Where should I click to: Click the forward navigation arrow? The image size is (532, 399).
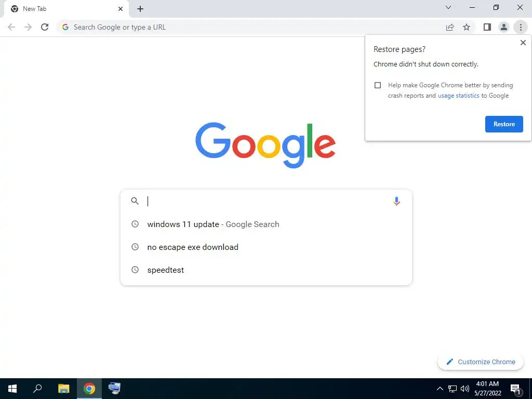click(28, 27)
